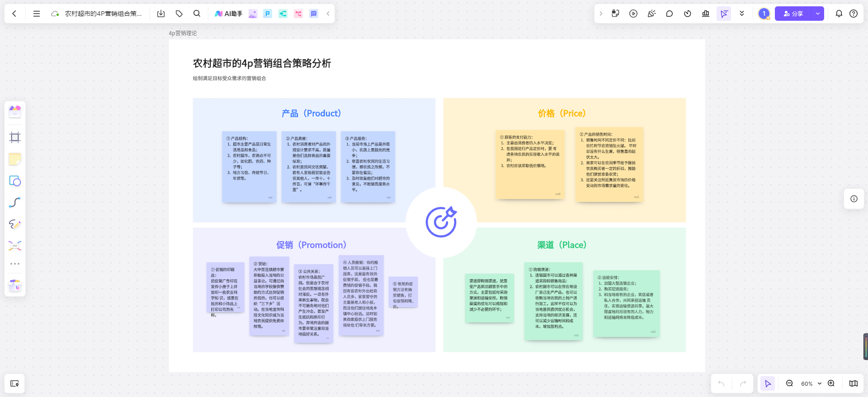
Task: Click the user avatar numbered 1
Action: point(764,14)
